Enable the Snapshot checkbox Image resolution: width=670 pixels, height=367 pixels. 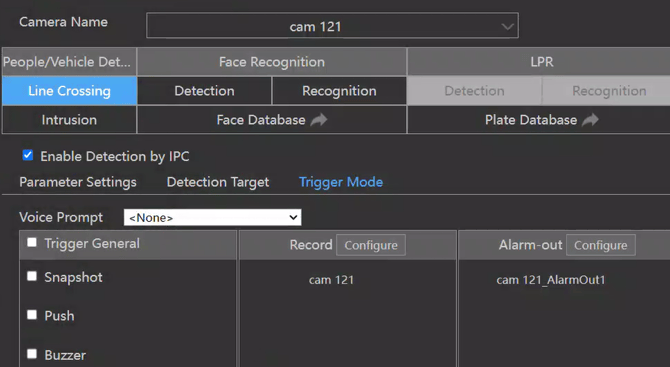click(x=32, y=276)
